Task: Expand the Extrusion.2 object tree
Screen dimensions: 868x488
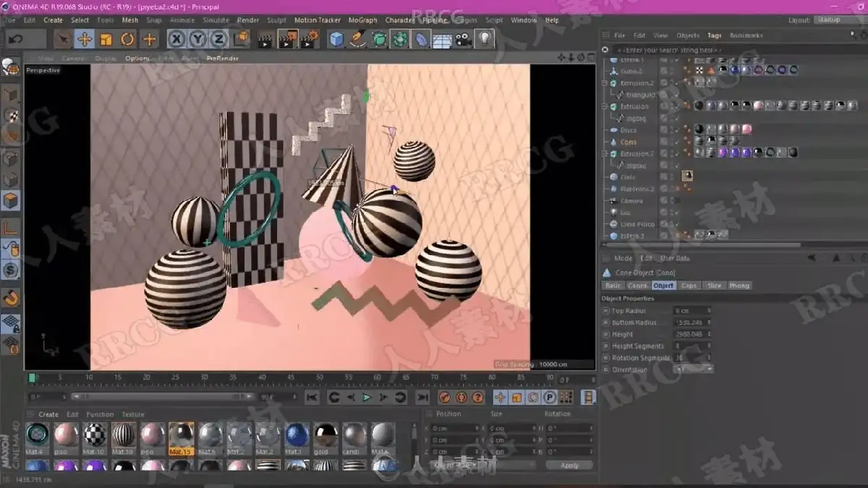Action: 605,83
